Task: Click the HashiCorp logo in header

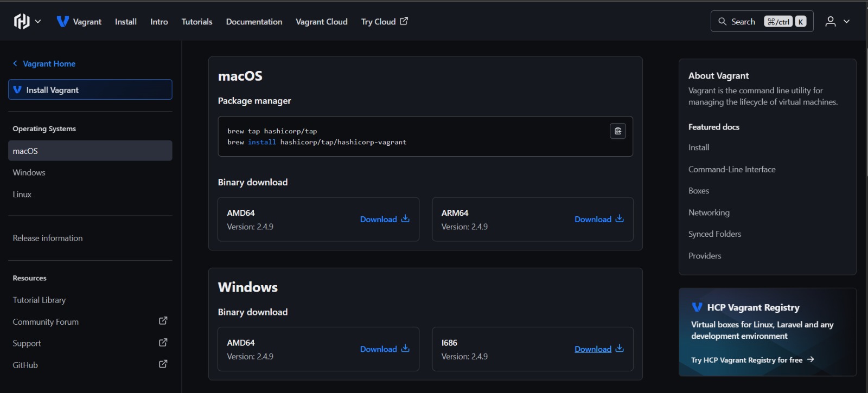Action: click(22, 22)
